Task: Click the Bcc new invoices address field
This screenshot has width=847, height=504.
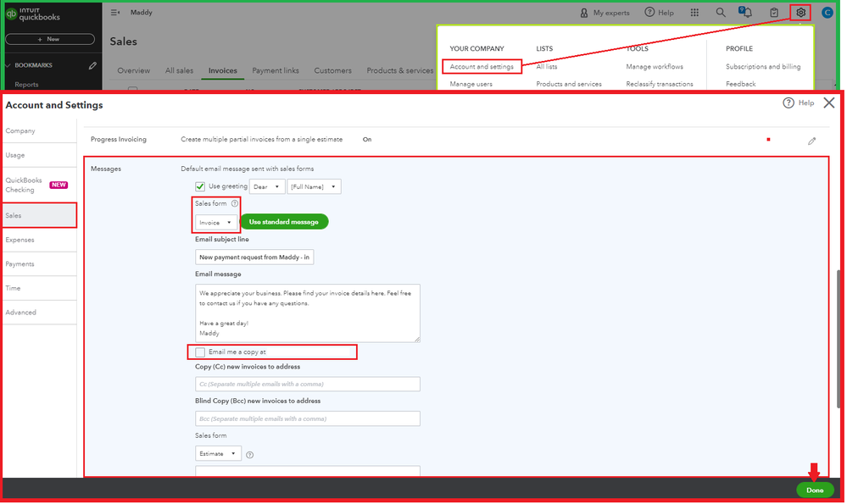Action: (x=308, y=418)
